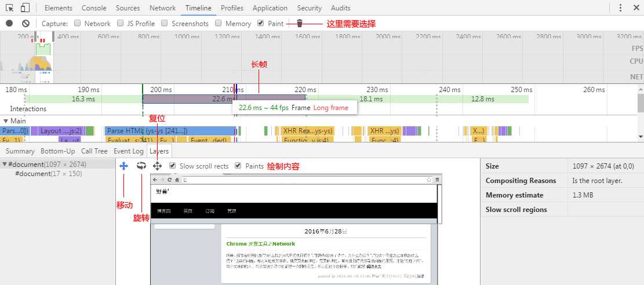Switch to the Layers tab
The width and height of the screenshot is (644, 285).
[x=159, y=151]
